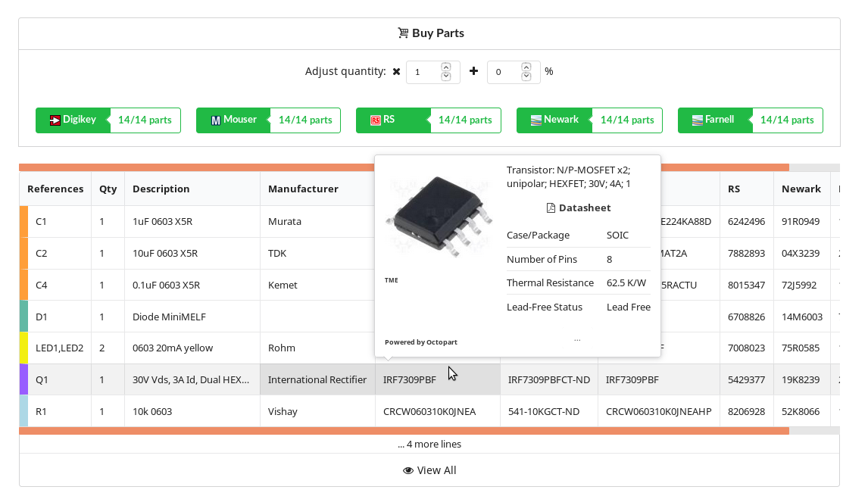Screen dimensions: 868x493
Task: Click the purple color tag for Q1
Action: pos(23,379)
